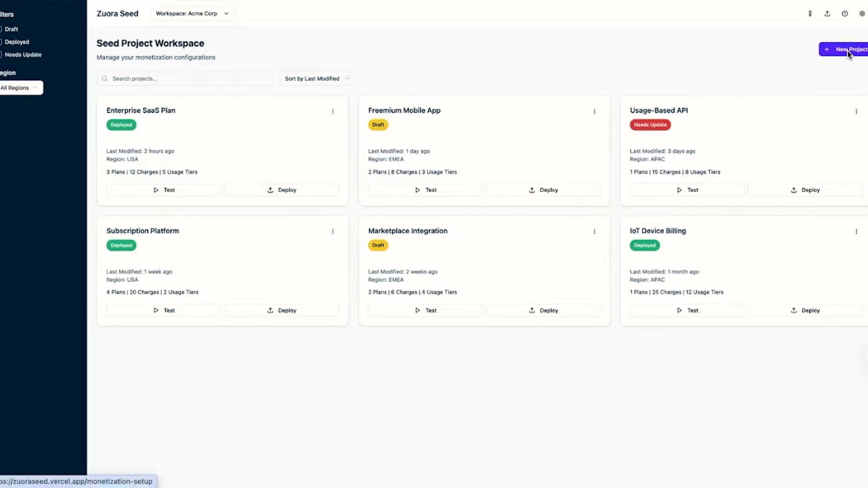
Task: Open Freemium Mobile App three-dot menu
Action: 594,111
